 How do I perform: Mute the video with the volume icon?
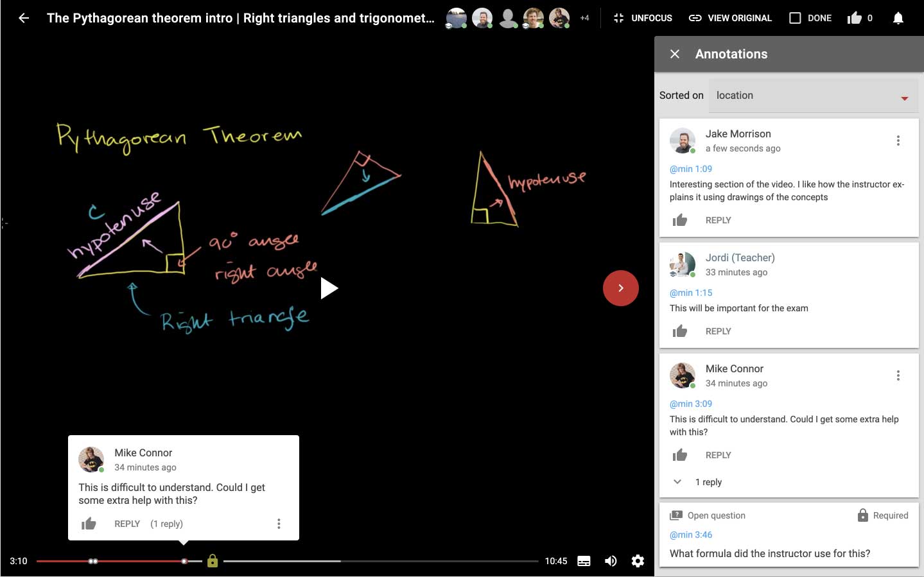tap(611, 561)
